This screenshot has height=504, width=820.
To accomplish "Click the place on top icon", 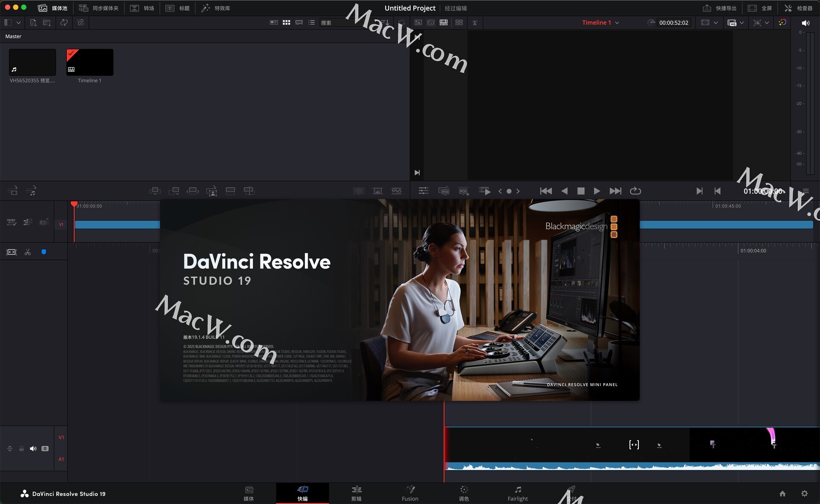I will [230, 191].
